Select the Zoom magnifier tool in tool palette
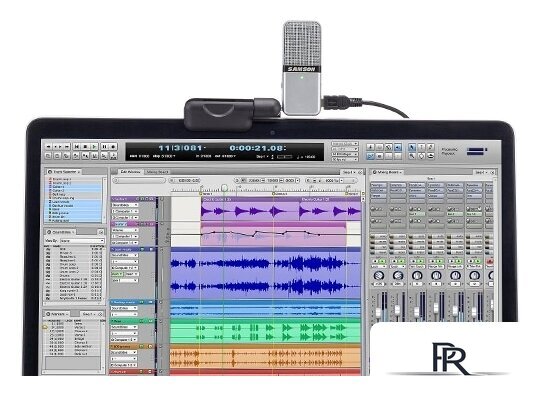 tap(412, 156)
